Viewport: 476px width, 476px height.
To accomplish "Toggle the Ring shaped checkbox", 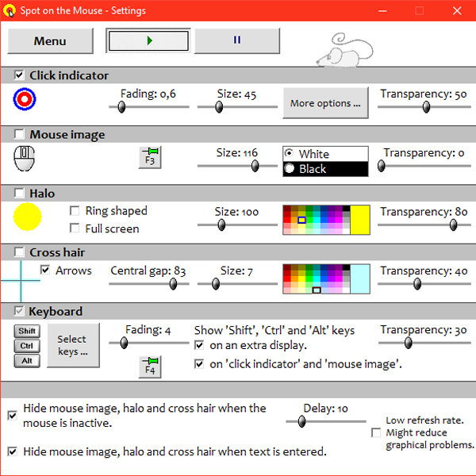I will (x=75, y=211).
